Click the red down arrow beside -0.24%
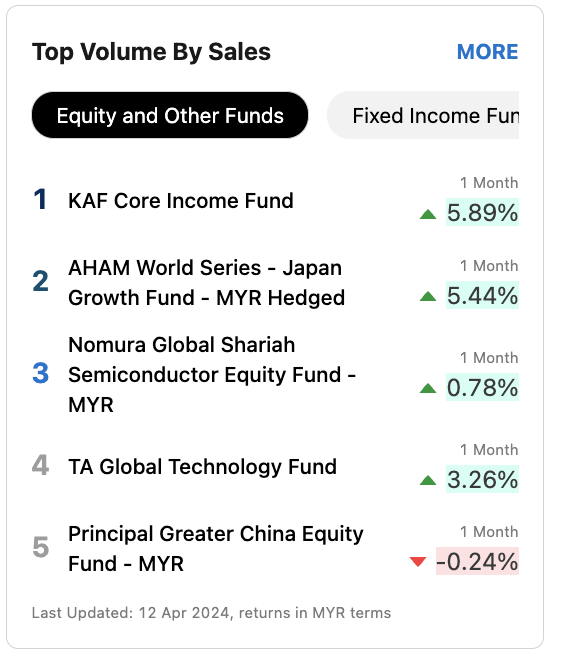 pos(418,562)
